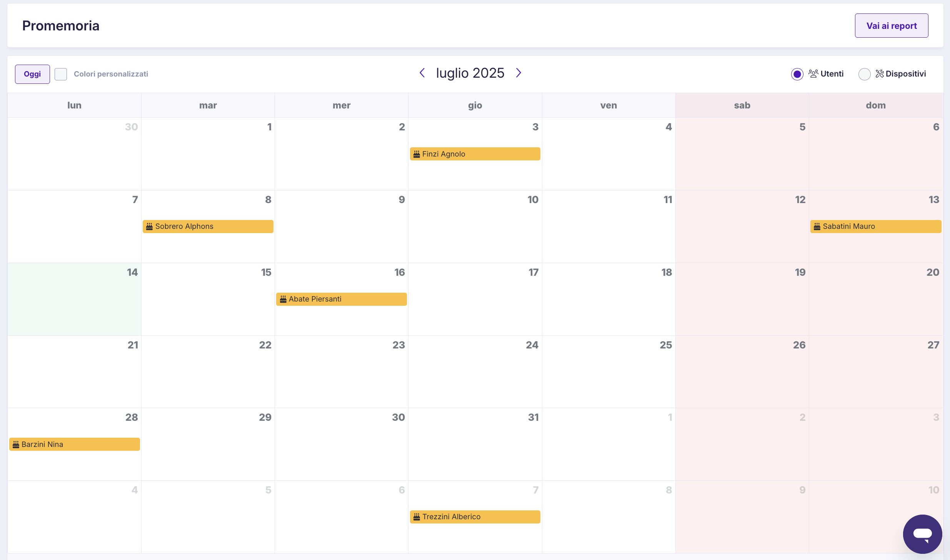Click day number 31
The width and height of the screenshot is (950, 560).
[x=533, y=417]
